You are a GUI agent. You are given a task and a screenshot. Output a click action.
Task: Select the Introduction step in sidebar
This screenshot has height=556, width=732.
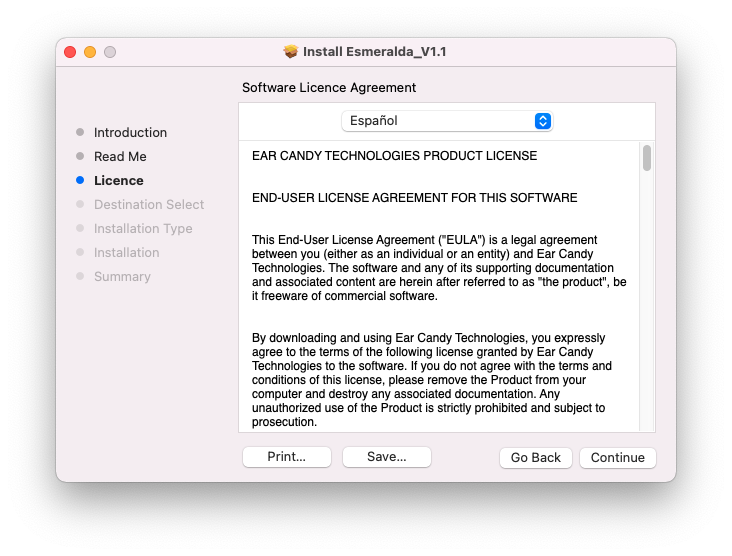pos(130,133)
